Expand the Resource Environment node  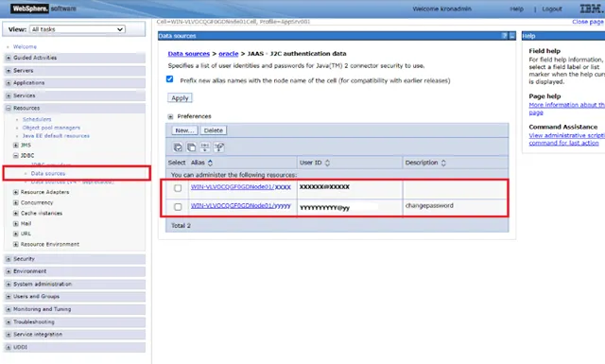click(x=16, y=244)
